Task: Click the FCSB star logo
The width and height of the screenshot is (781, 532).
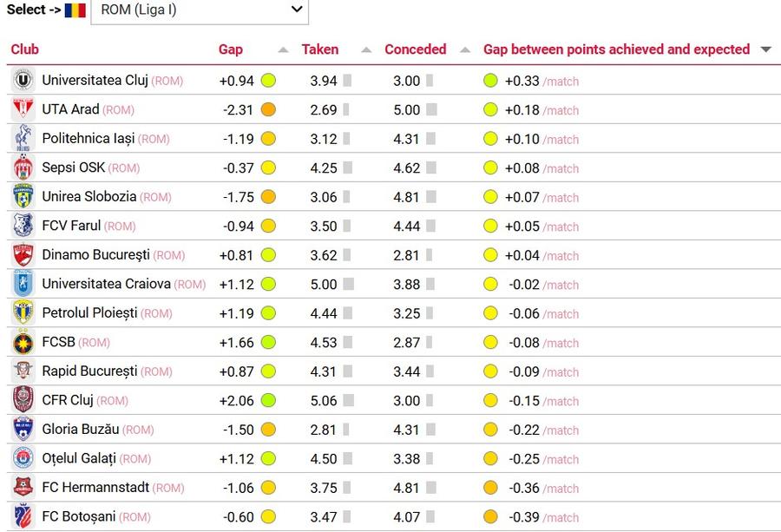Action: [x=23, y=342]
